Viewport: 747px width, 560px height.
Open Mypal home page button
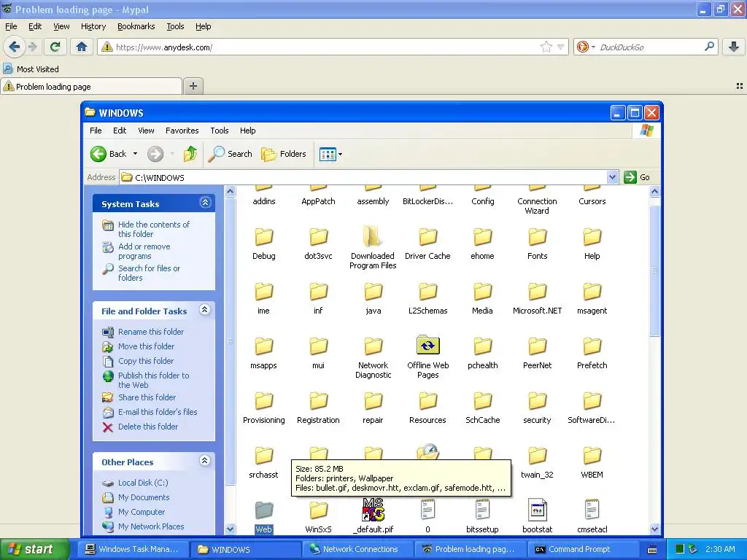[82, 47]
